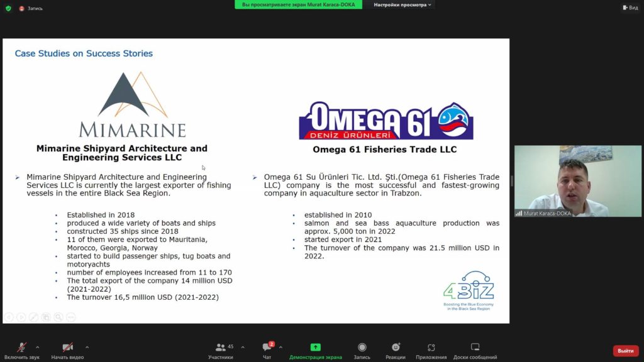The width and height of the screenshot is (644, 362).
Task: Start camera using Начать видео button
Action: point(67,349)
